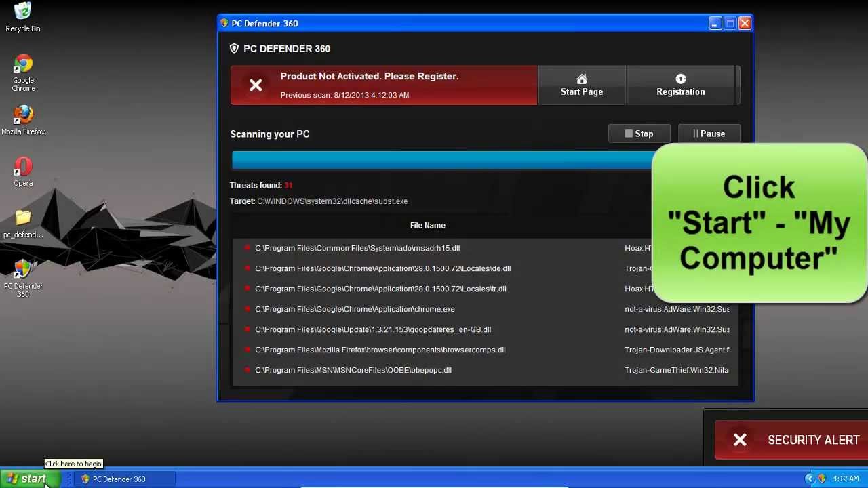Click the PC DEFENDER 360 header shield logo
The image size is (868, 488).
click(x=234, y=49)
